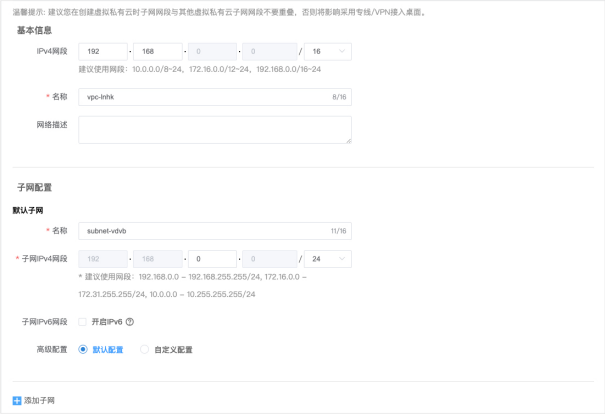The width and height of the screenshot is (605, 415).
Task: Select the 默认配置 radio button
Action: [x=83, y=349]
